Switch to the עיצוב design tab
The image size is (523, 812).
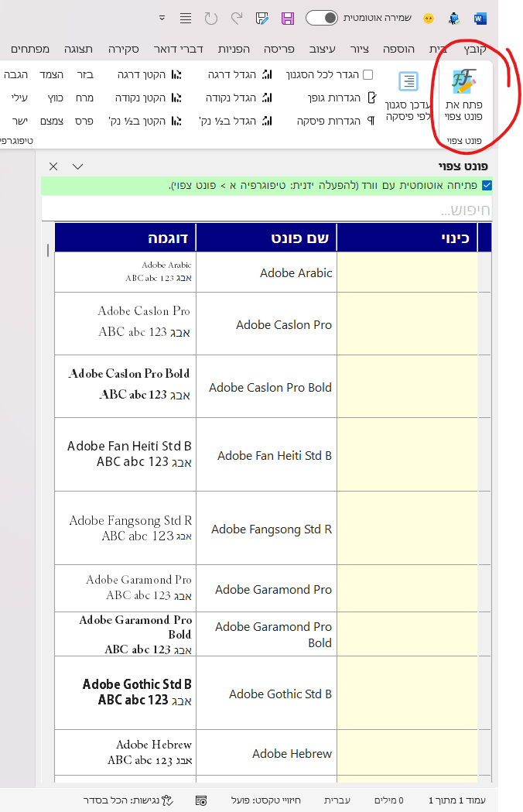[x=322, y=49]
